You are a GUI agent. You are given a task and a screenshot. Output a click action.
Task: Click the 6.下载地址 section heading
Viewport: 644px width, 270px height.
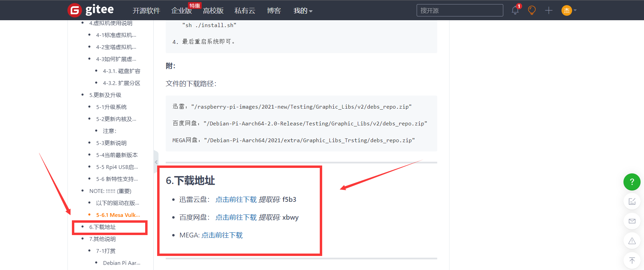pos(190,181)
